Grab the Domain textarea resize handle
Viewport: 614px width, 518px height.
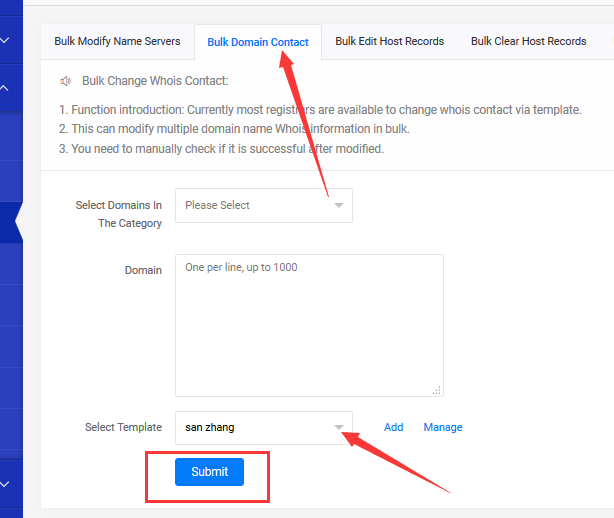[437, 390]
